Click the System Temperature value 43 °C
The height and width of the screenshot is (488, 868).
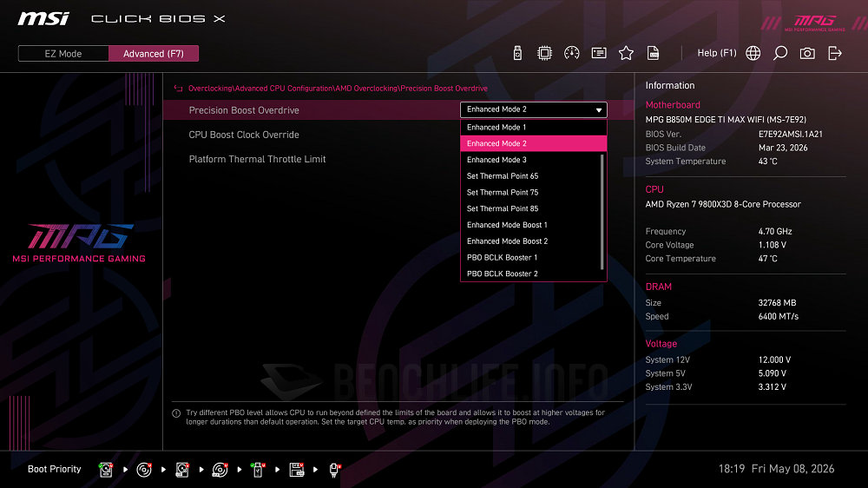click(x=768, y=162)
